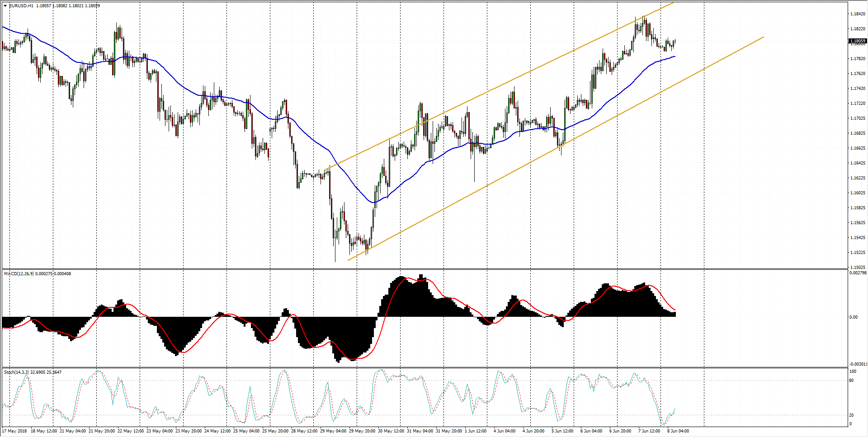This screenshot has width=868, height=437.
Task: Click the 0.00 level on MACD scale
Action: point(853,317)
